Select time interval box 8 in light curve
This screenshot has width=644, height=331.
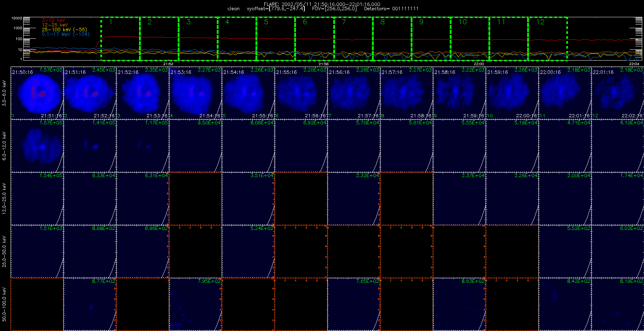pyautogui.click(x=392, y=39)
